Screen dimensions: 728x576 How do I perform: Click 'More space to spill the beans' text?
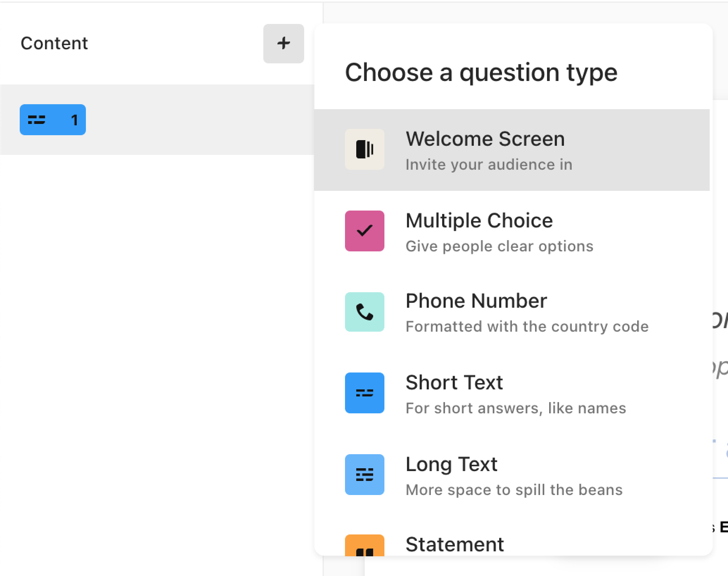click(514, 490)
